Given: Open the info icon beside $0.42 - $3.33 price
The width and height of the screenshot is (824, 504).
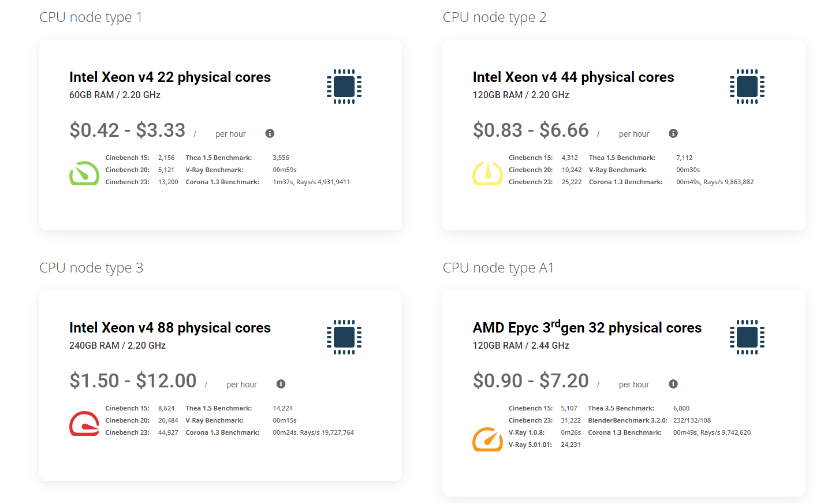Looking at the screenshot, I should 270,133.
